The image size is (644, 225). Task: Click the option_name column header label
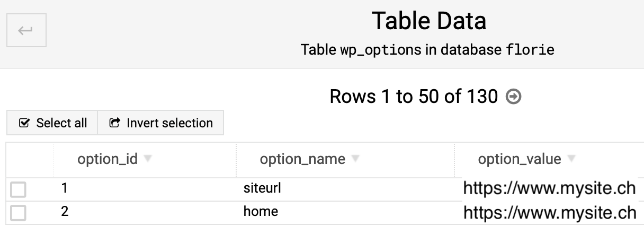point(302,159)
